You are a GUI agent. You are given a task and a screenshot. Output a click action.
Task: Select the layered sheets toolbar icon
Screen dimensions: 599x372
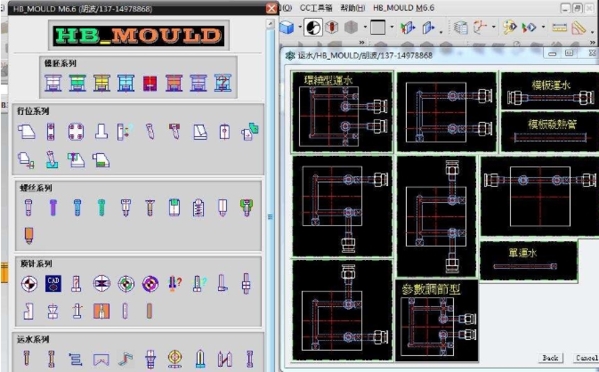[461, 27]
